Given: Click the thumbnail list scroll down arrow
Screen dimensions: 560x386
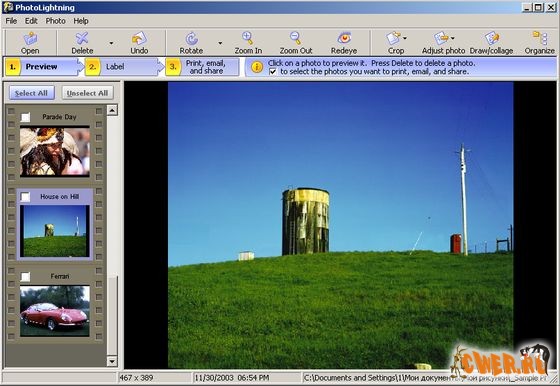Looking at the screenshot, I should point(112,361).
